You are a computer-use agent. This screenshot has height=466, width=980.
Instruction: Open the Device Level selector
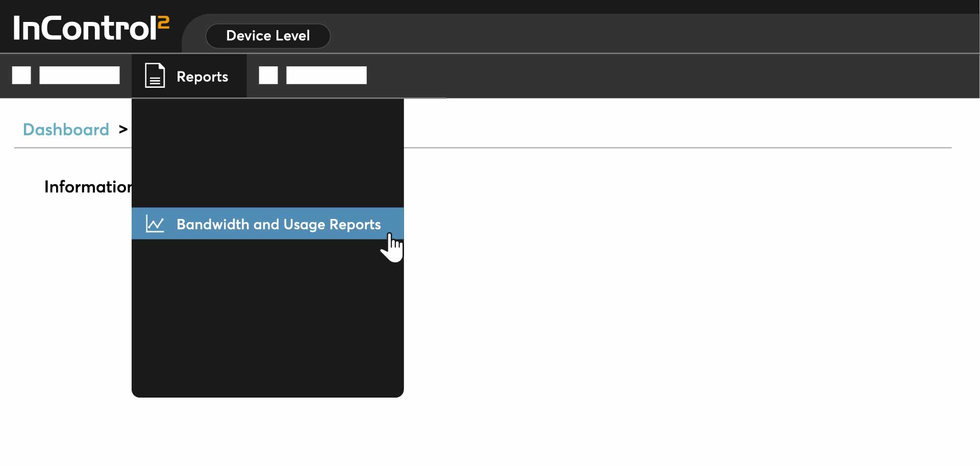[x=268, y=36]
